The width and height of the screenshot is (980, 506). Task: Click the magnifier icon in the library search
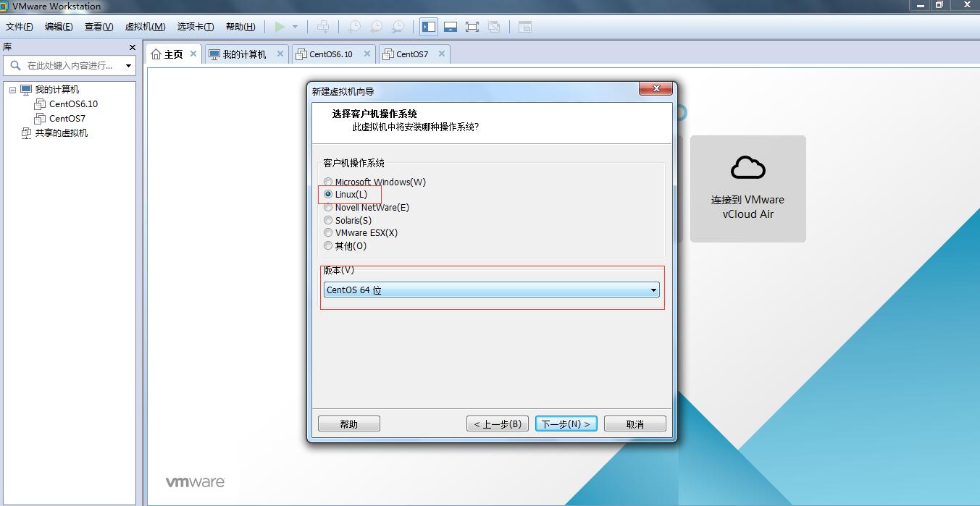pos(15,65)
